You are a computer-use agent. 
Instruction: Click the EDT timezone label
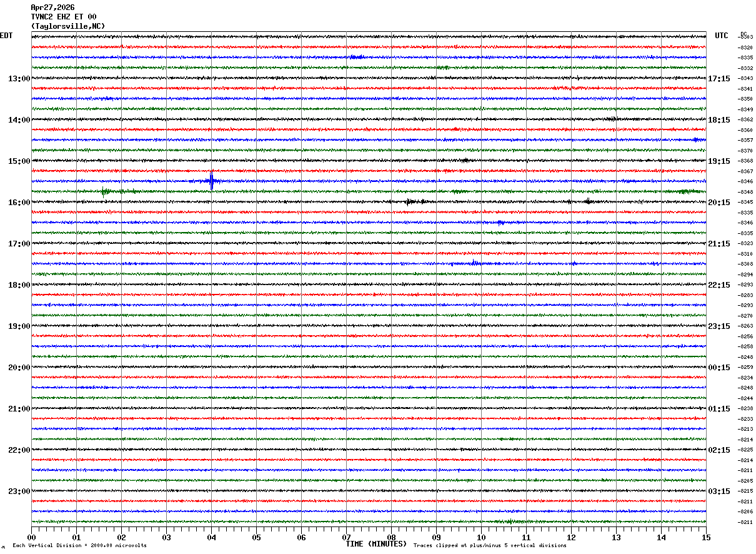click(x=6, y=36)
